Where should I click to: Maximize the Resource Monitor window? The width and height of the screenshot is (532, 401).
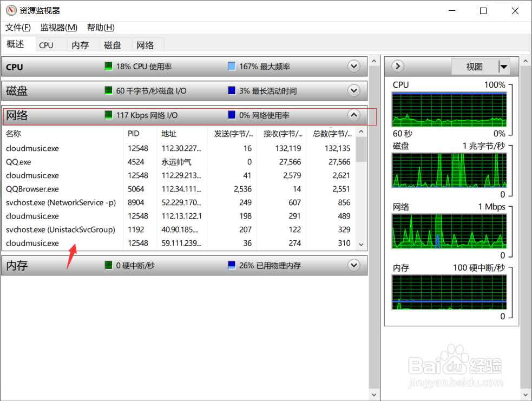483,11
